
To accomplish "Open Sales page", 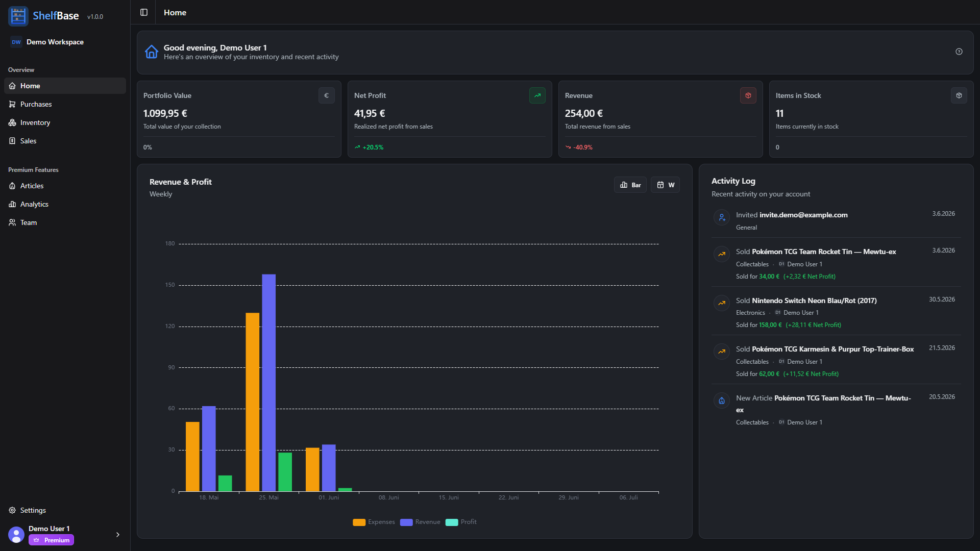I will 65,141.
